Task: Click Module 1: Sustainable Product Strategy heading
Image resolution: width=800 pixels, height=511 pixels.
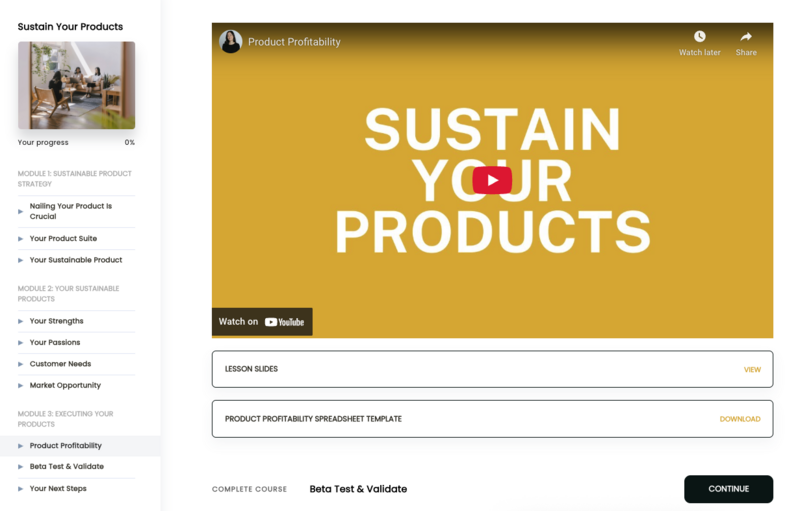Action: (74, 178)
